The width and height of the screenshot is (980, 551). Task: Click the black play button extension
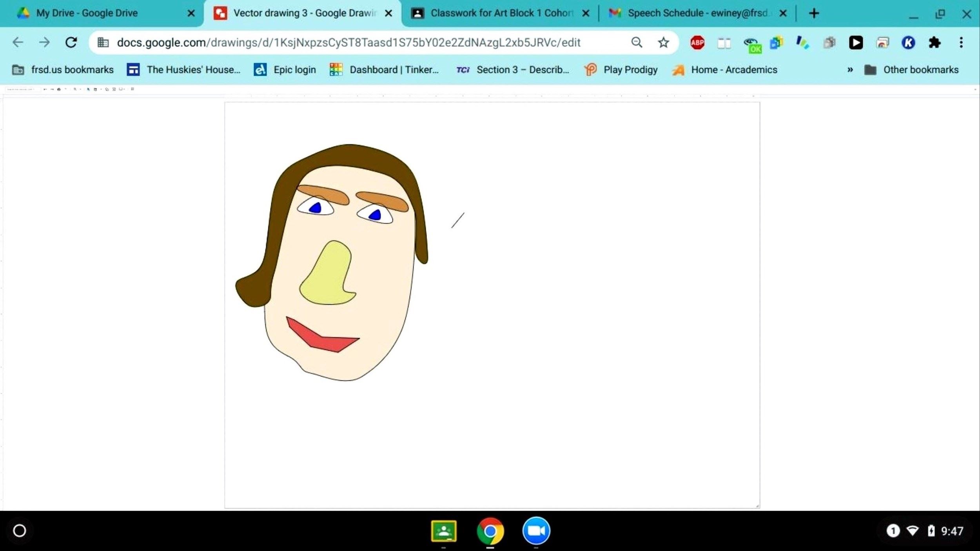pos(856,42)
